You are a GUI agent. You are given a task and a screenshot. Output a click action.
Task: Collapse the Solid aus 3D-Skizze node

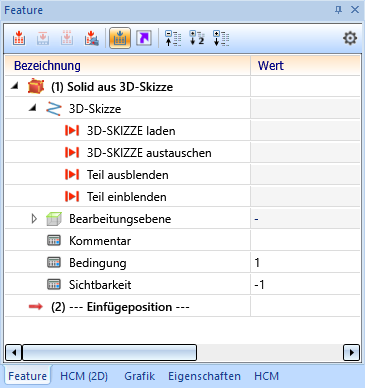coord(14,86)
